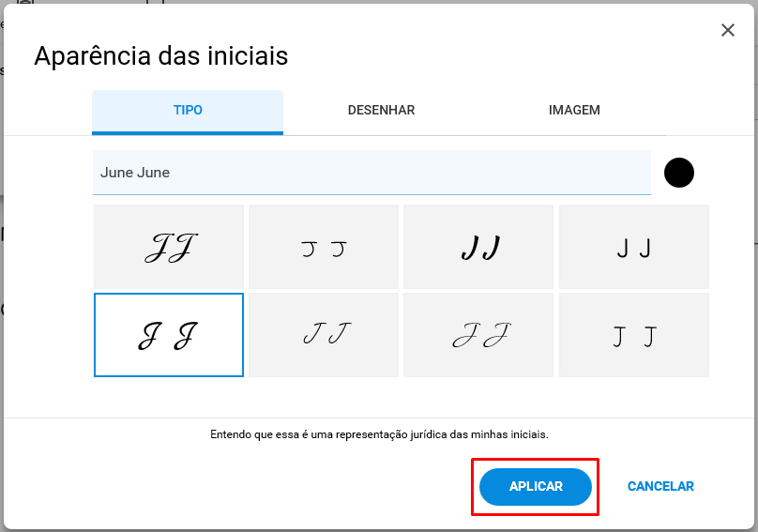Switch to the DESENHAR tab
The width and height of the screenshot is (758, 532).
(x=381, y=111)
